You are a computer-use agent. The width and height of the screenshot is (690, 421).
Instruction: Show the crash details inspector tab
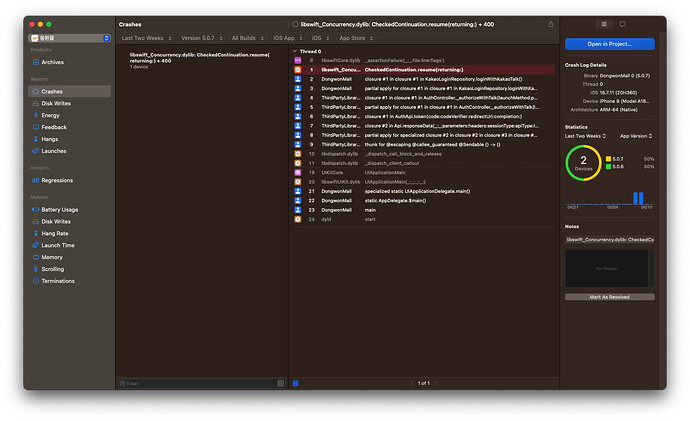[x=604, y=24]
